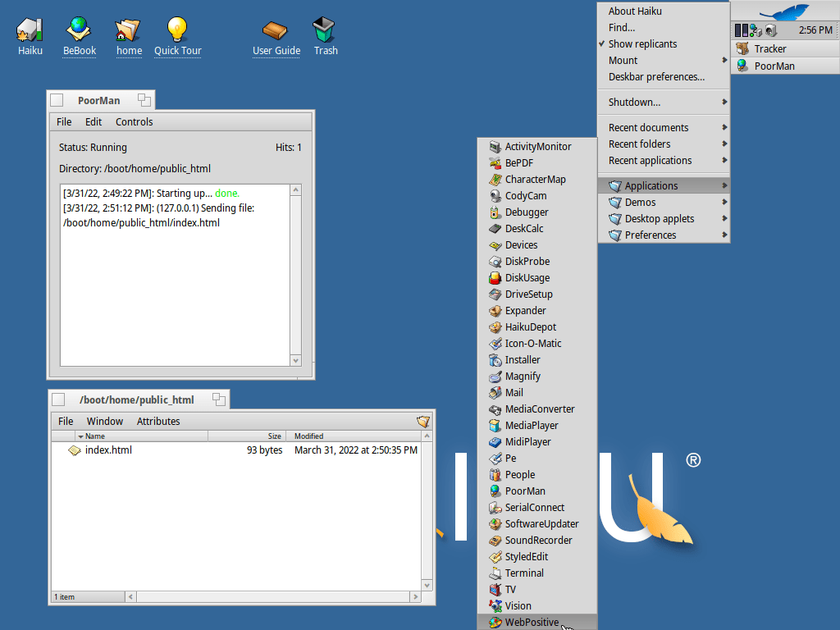Open the PoorMan Edit menu
This screenshot has width=840, height=630.
(94, 121)
